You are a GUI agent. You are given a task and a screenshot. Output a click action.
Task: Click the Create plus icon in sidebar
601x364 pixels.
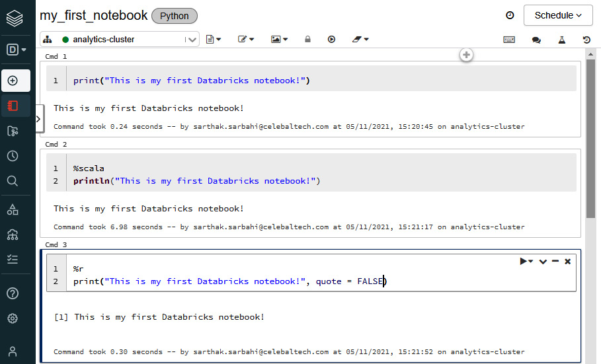pyautogui.click(x=13, y=81)
